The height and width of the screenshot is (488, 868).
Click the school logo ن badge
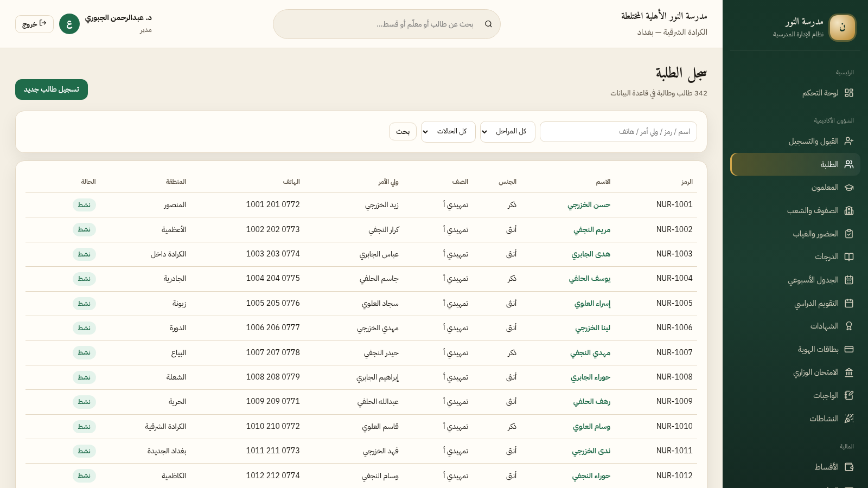point(843,28)
